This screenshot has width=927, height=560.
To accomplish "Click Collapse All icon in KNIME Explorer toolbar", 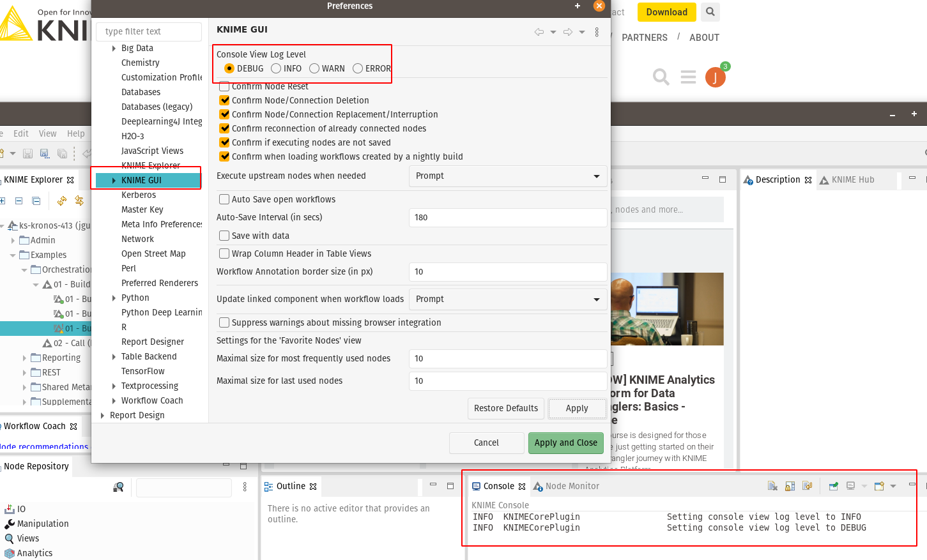I will click(x=36, y=201).
